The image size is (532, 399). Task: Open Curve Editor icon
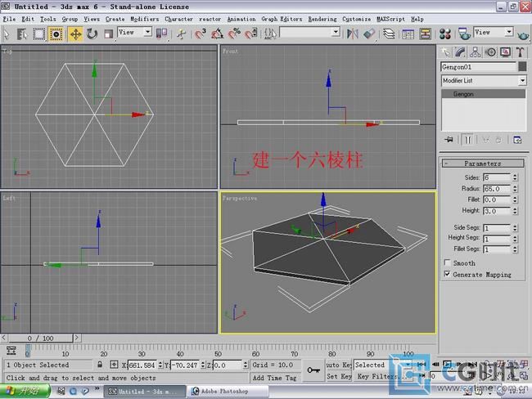[408, 34]
